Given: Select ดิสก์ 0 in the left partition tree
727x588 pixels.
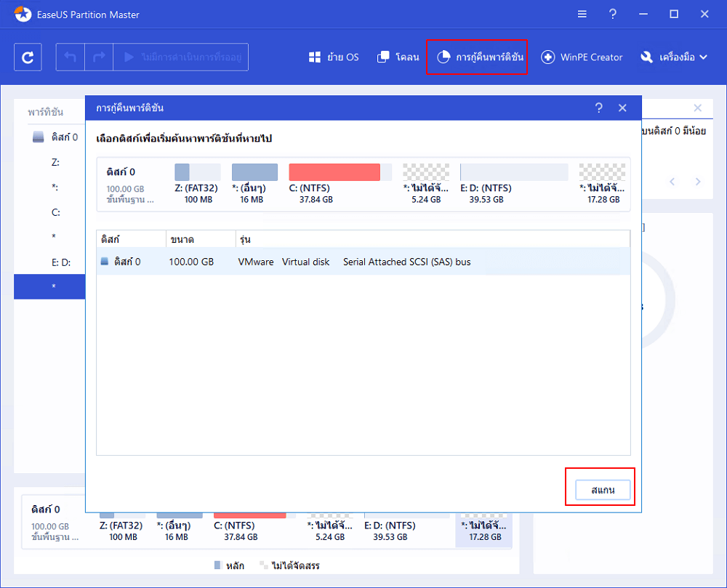Looking at the screenshot, I should pos(65,137).
